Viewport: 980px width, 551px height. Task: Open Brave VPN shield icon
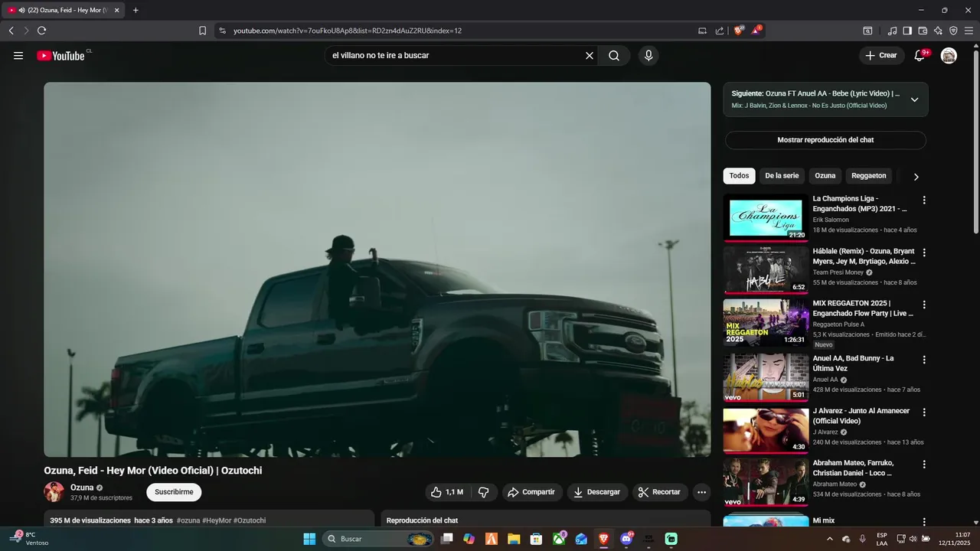pos(953,31)
